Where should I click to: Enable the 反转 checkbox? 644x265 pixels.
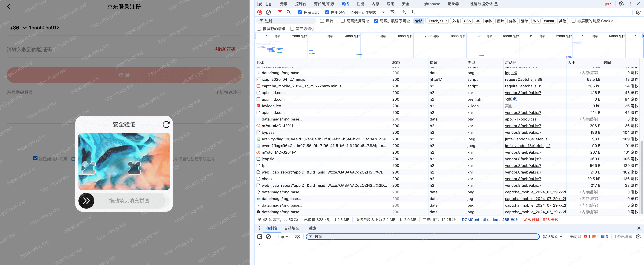pyautogui.click(x=322, y=21)
